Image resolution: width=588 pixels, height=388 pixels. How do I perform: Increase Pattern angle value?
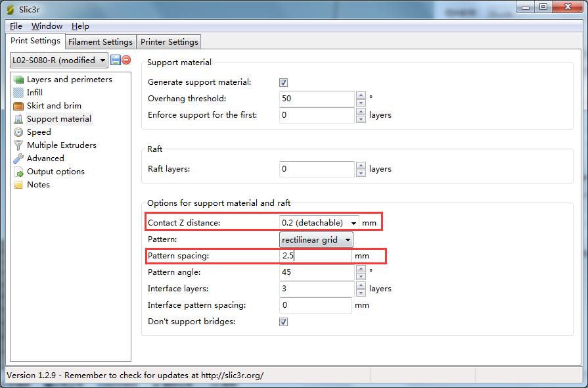point(361,269)
